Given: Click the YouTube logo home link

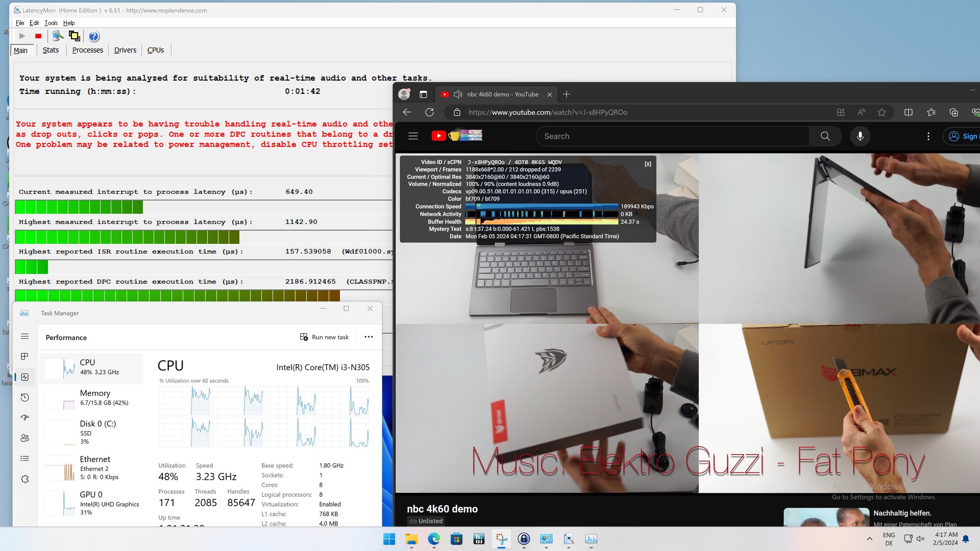Looking at the screenshot, I should coord(457,136).
